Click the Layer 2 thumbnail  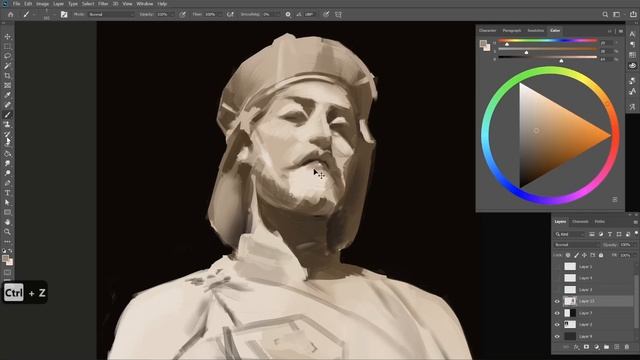(570, 324)
